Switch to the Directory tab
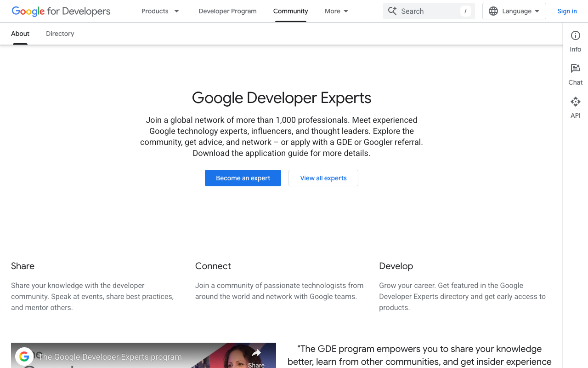 (x=60, y=34)
